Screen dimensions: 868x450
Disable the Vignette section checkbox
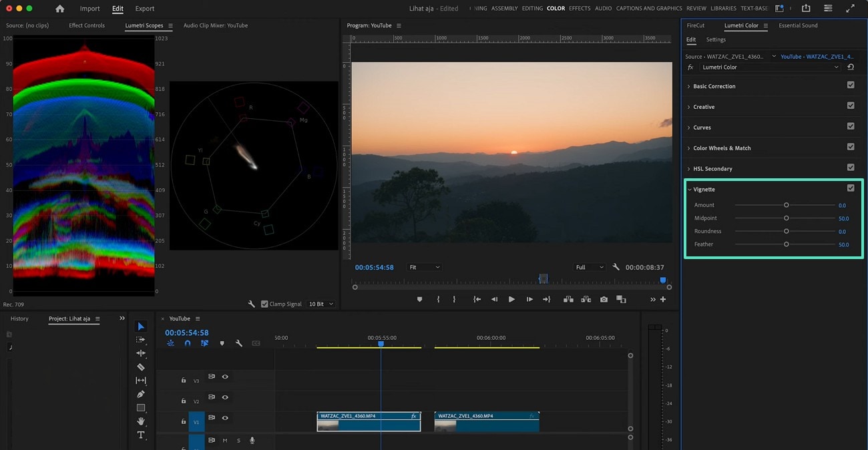tap(850, 188)
